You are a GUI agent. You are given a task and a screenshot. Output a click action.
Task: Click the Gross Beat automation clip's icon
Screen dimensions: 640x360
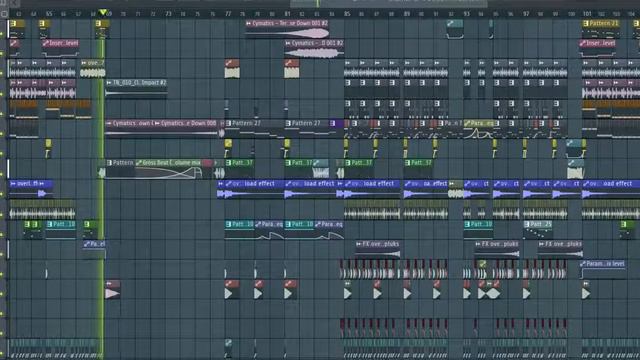pyautogui.click(x=139, y=163)
